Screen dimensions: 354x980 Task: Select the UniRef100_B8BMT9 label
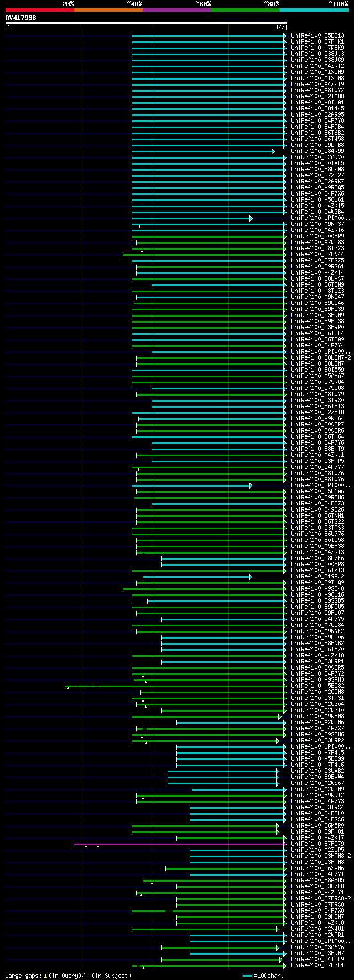tap(317, 449)
